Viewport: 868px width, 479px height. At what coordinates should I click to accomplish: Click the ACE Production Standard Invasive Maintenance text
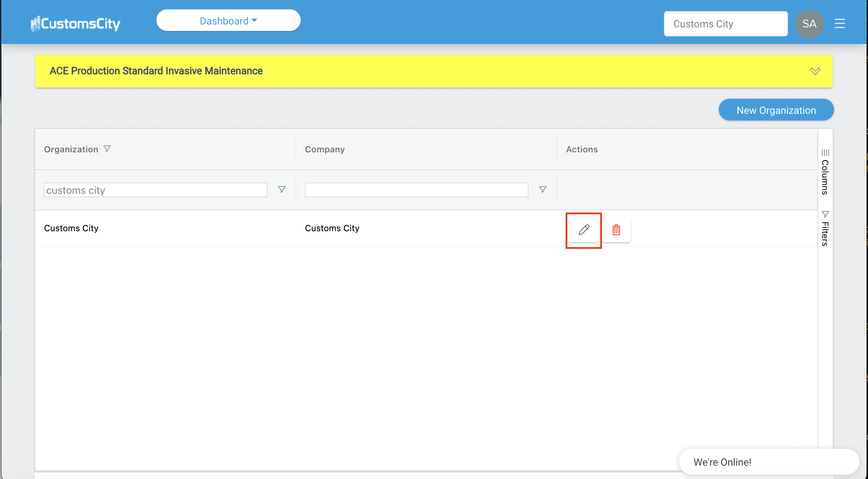pos(156,71)
